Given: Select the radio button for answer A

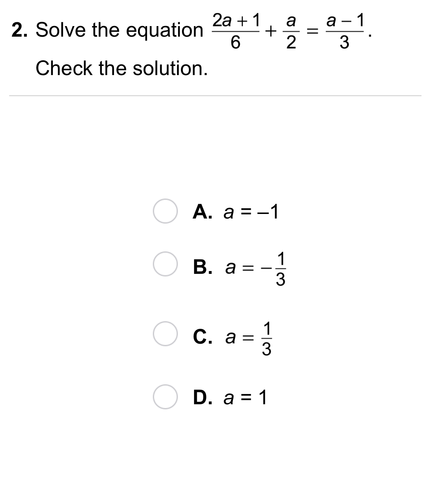Looking at the screenshot, I should pyautogui.click(x=165, y=211).
